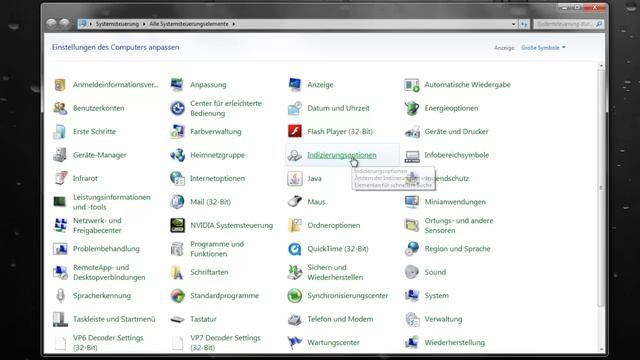Image resolution: width=640 pixels, height=360 pixels.
Task: Open the Geräte-Manager icon
Action: (x=60, y=155)
